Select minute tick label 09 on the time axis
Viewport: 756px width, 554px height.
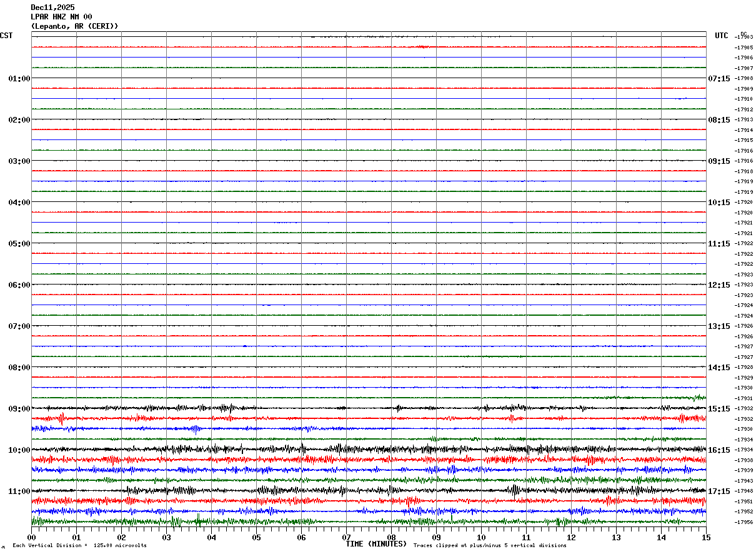pyautogui.click(x=437, y=537)
